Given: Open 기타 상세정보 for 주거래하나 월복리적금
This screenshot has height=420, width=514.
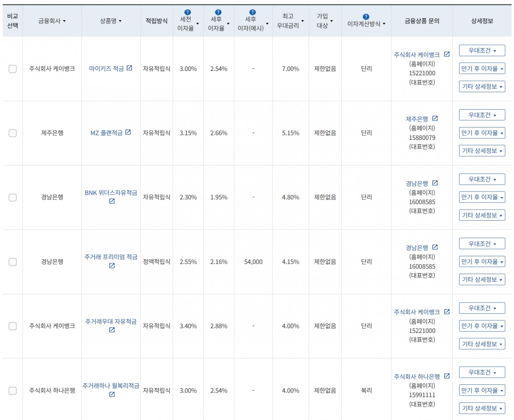Looking at the screenshot, I should (482, 408).
